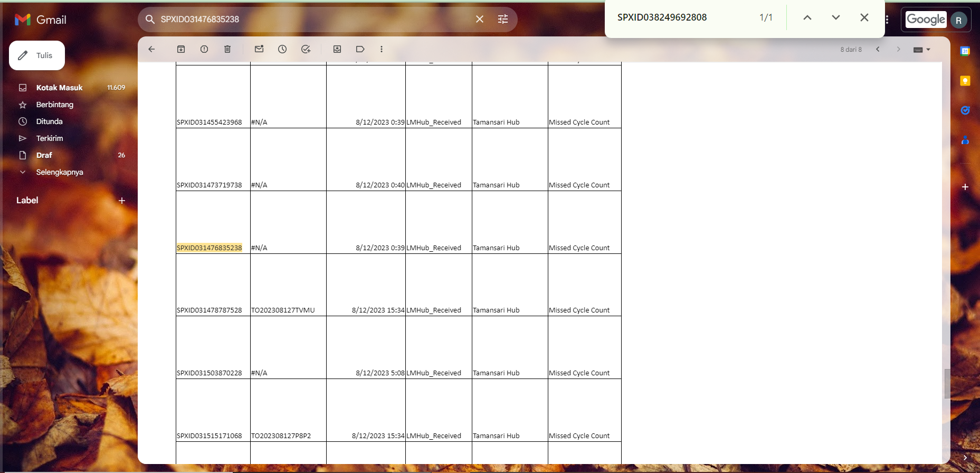Open Contacts side panel
This screenshot has height=473, width=980.
tap(965, 140)
